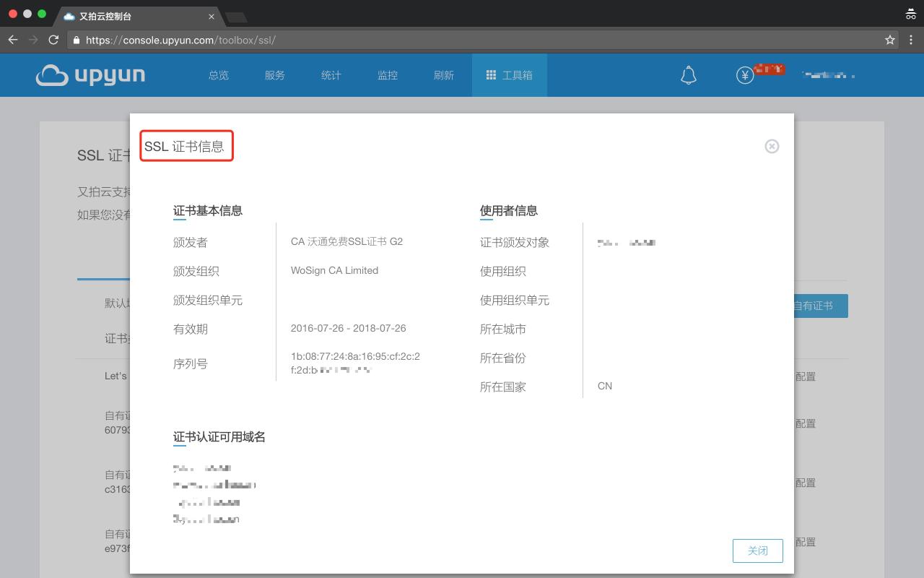
Task: Click the red badge next to the yen icon
Action: click(769, 69)
